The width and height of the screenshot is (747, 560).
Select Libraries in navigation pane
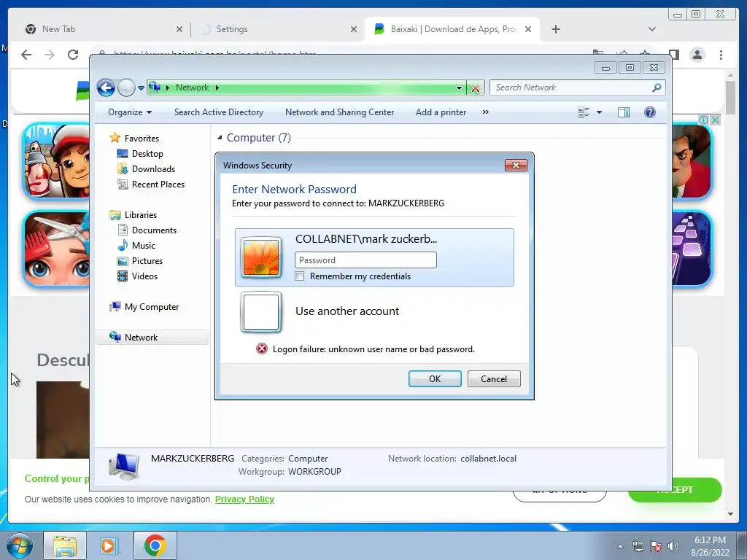pyautogui.click(x=141, y=215)
